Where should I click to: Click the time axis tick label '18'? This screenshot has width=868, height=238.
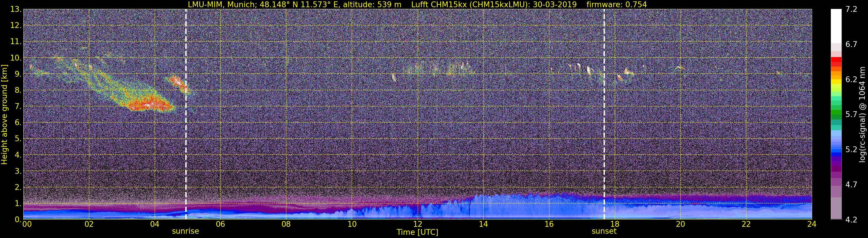[614, 224]
